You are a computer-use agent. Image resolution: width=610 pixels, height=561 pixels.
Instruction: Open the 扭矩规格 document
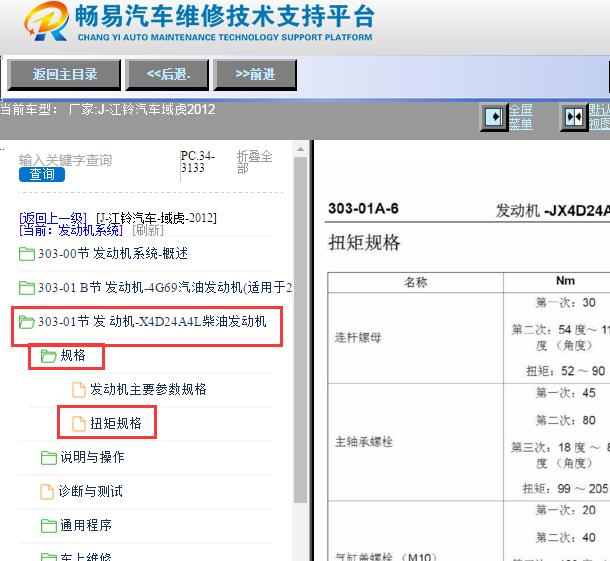pyautogui.click(x=116, y=423)
